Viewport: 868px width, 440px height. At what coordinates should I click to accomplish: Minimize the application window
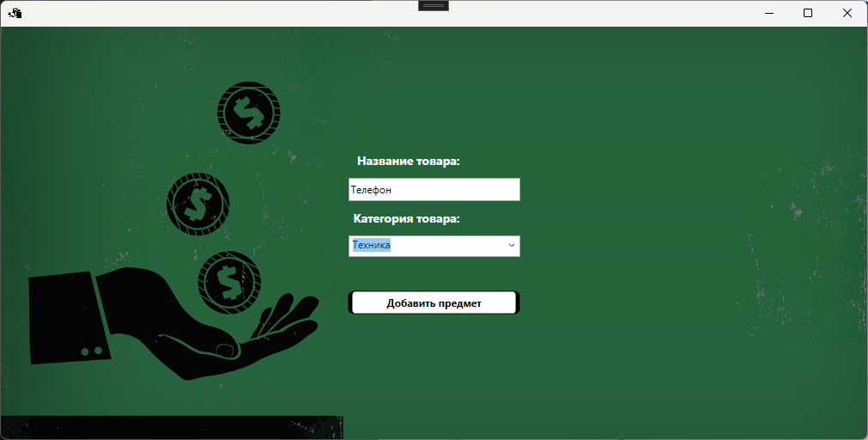[769, 13]
